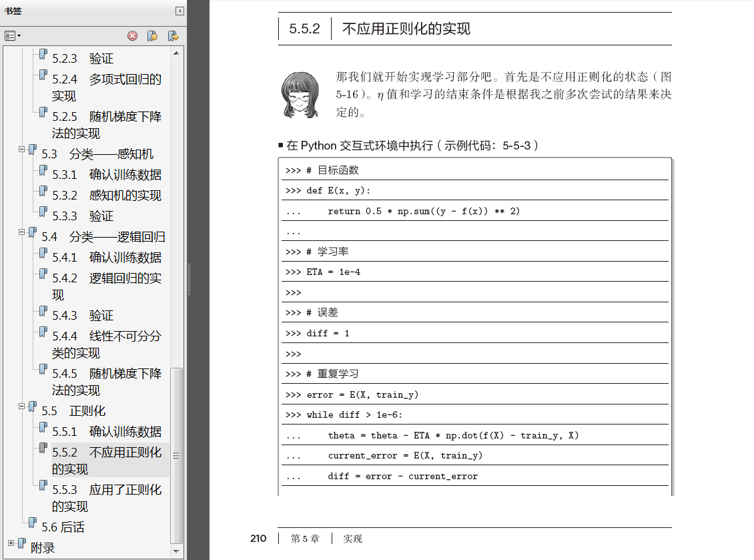Collapse the bookmarks panel with arrow button
The image size is (754, 560).
[179, 11]
